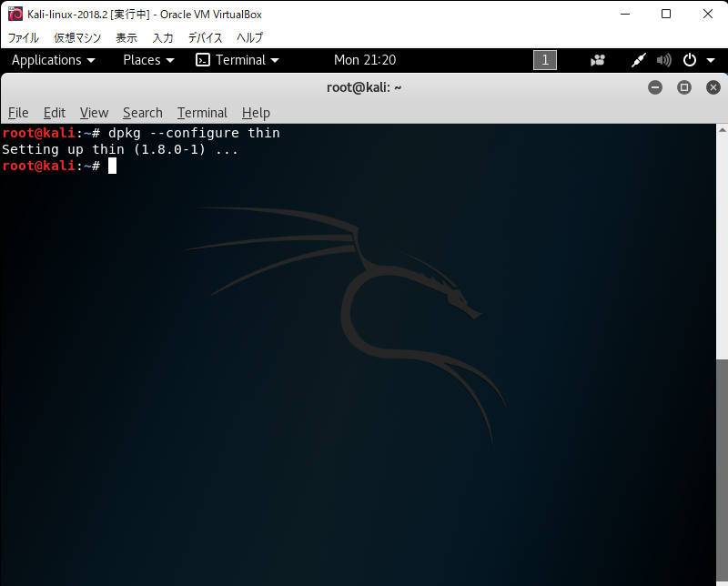Image resolution: width=728 pixels, height=586 pixels.
Task: Open VirtualBox ヘルプ menu
Action: (249, 37)
